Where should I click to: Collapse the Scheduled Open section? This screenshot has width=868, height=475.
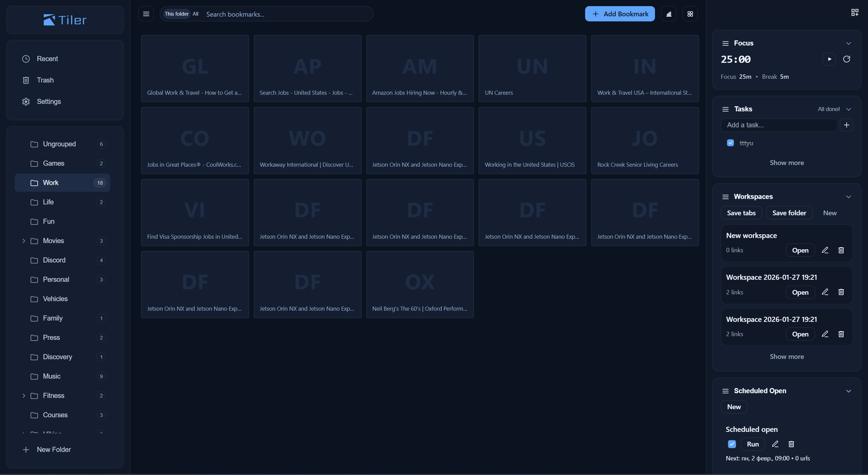[x=849, y=391]
